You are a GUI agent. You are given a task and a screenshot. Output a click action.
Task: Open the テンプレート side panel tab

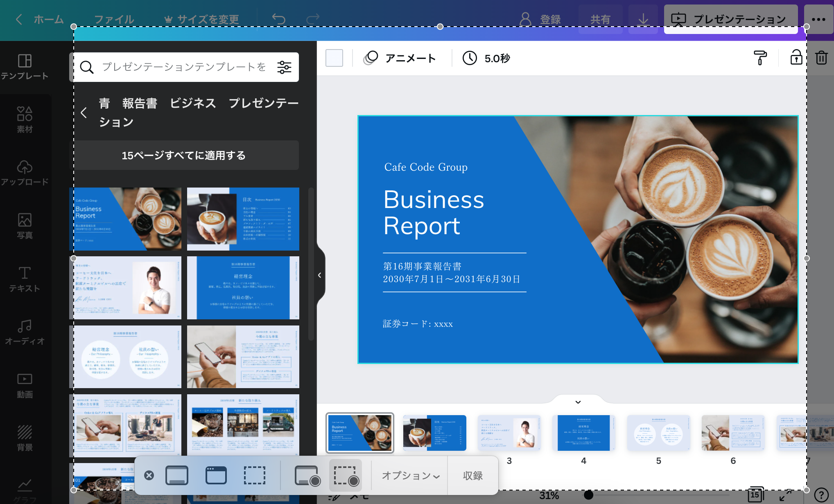pos(25,67)
